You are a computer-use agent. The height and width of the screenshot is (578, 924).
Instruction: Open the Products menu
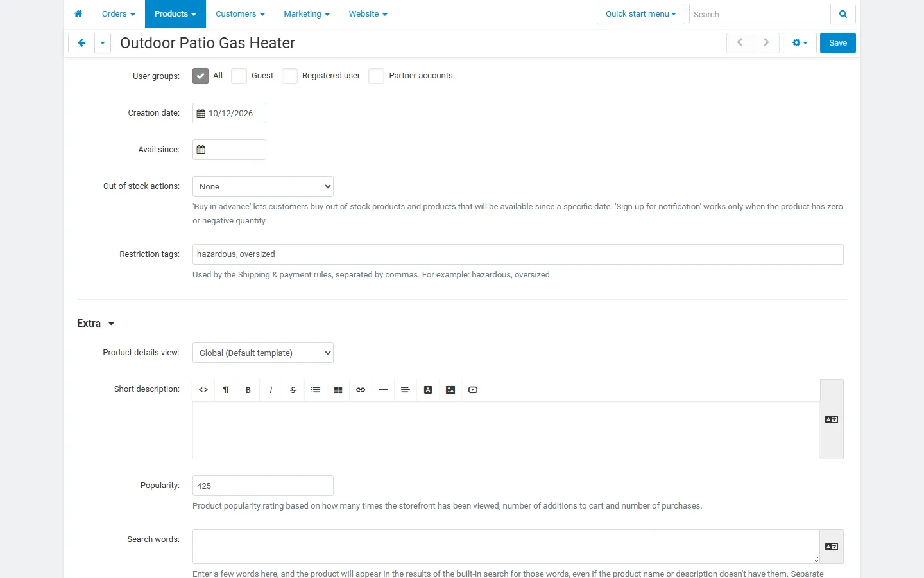pyautogui.click(x=175, y=14)
